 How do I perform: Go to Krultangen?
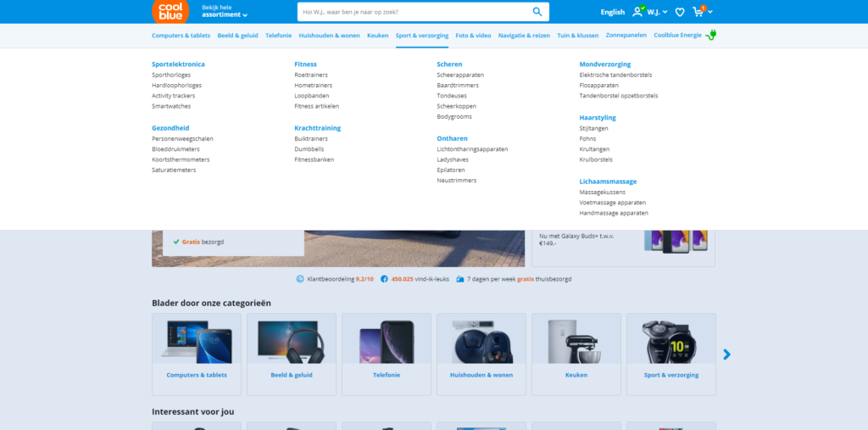[594, 149]
